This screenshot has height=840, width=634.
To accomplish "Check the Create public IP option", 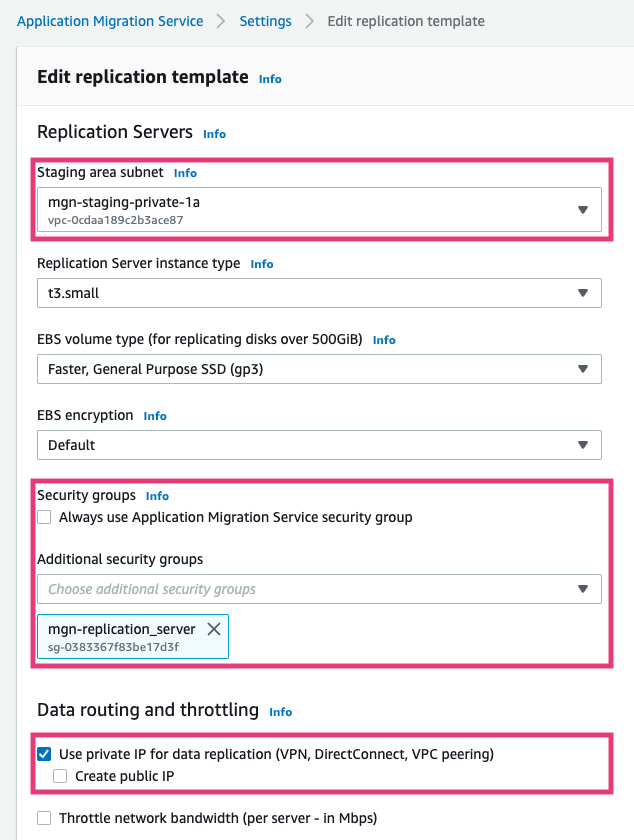I will tap(60, 775).
